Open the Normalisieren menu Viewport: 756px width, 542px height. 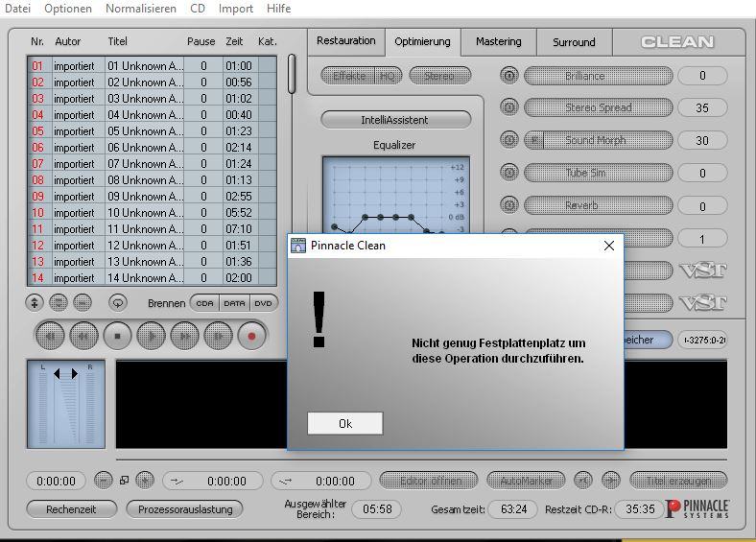pyautogui.click(x=141, y=9)
